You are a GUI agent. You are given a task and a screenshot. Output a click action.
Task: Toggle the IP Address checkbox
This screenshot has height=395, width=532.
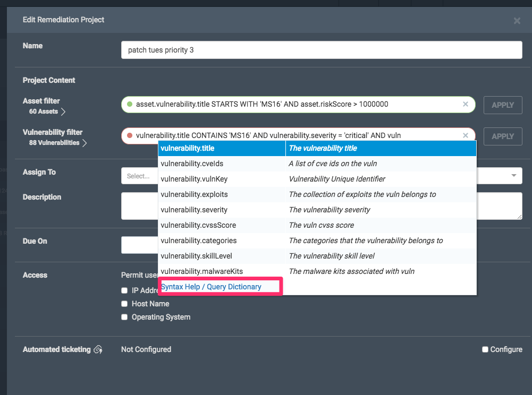tap(124, 290)
